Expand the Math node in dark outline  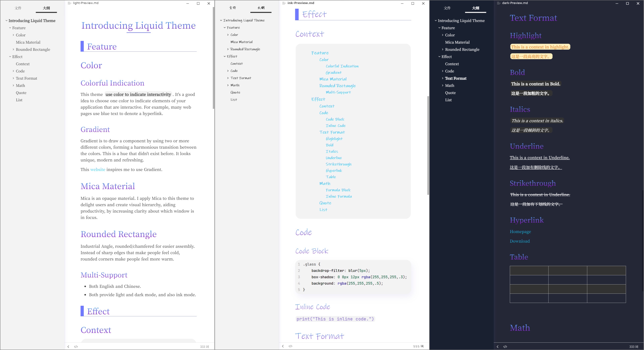pyautogui.click(x=443, y=85)
